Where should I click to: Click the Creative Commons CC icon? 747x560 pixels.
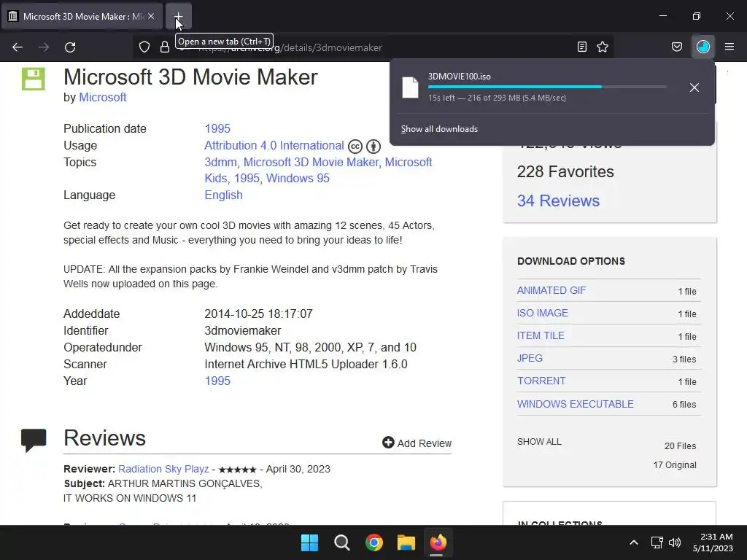click(x=355, y=146)
